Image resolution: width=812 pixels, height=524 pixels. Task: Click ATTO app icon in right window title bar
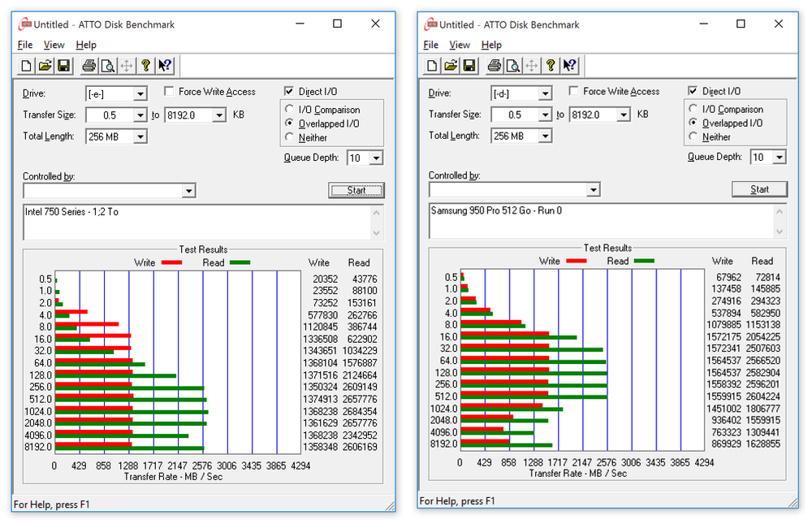(x=430, y=24)
